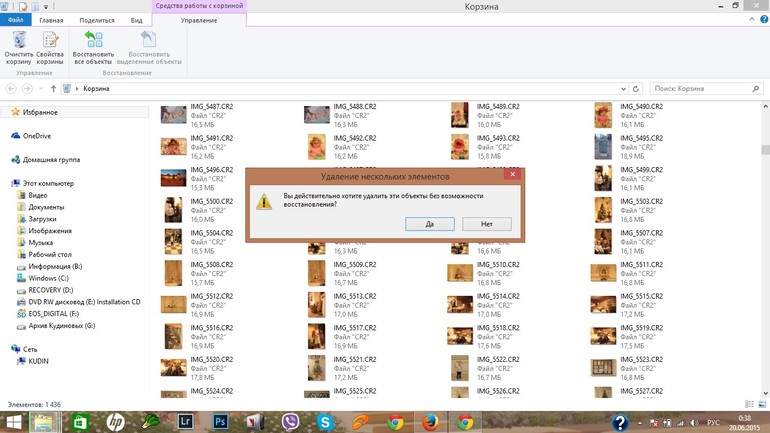Click the Очистить корзину ribbon icon
The height and width of the screenshot is (433, 770).
tap(19, 46)
